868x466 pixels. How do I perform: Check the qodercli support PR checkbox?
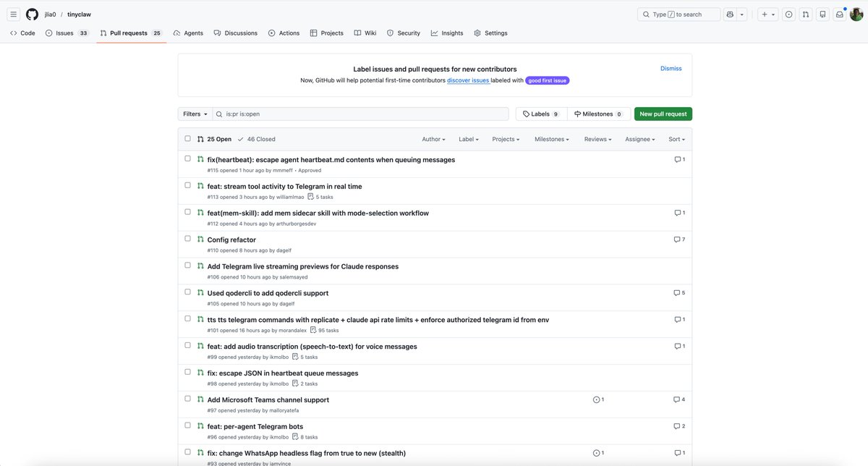click(x=187, y=292)
